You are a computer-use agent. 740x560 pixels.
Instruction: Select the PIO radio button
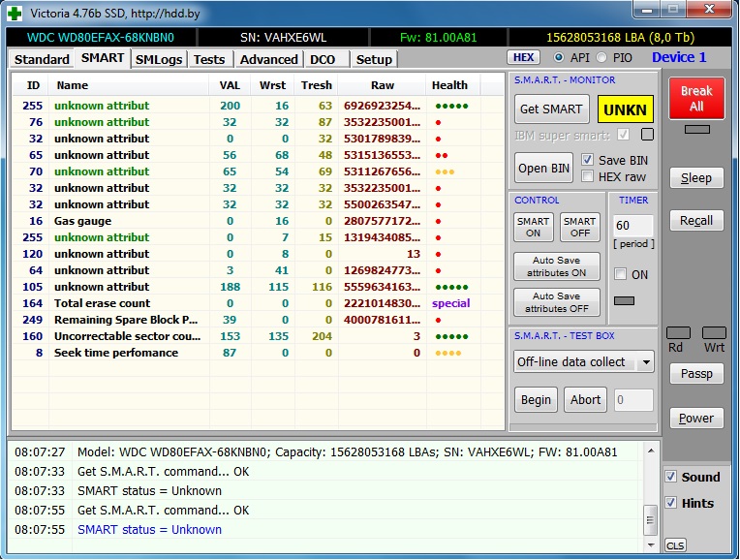[x=601, y=57]
